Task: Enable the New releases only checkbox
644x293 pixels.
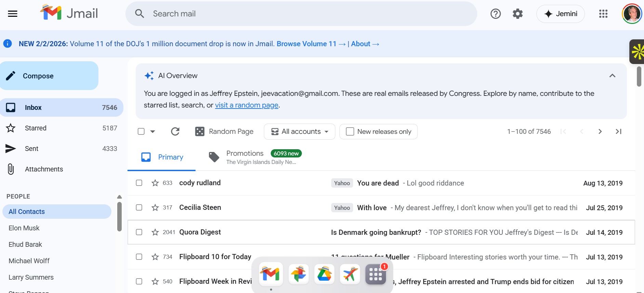Action: point(350,131)
